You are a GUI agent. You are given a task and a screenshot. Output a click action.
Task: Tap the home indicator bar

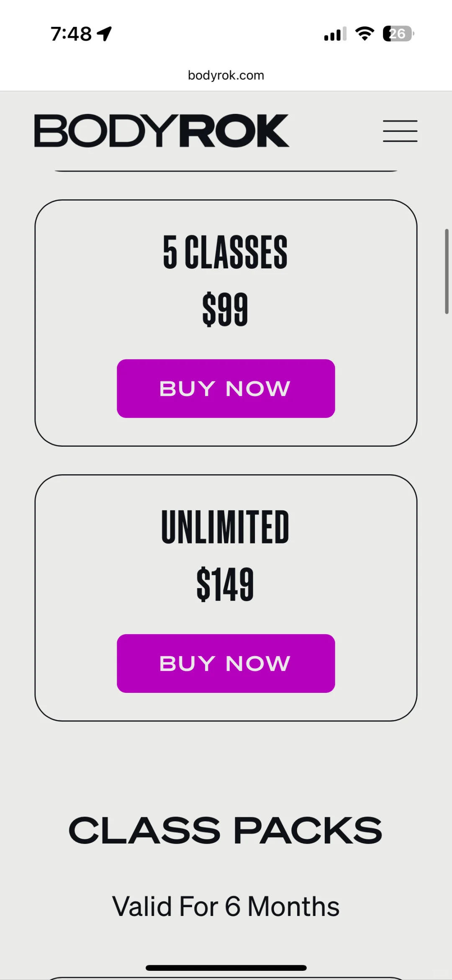coord(226,967)
